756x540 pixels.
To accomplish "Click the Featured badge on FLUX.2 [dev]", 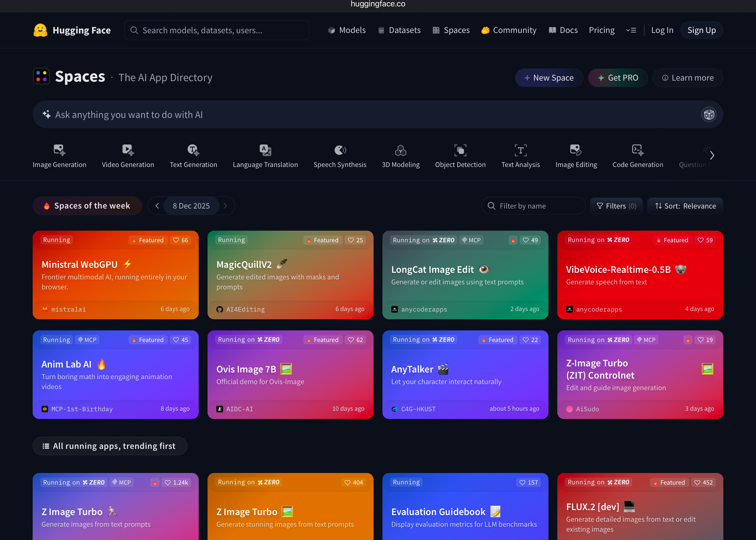I will [669, 482].
